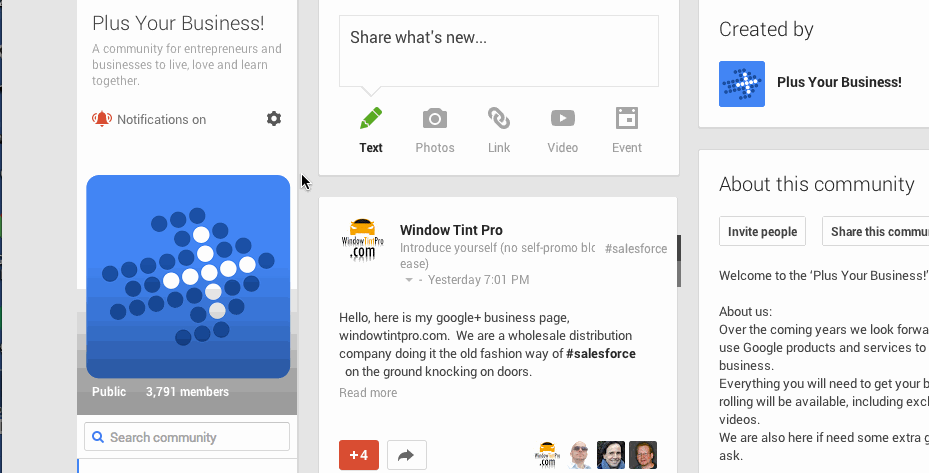Click the Invite people button
Image resolution: width=929 pixels, height=473 pixels.
pyautogui.click(x=762, y=231)
